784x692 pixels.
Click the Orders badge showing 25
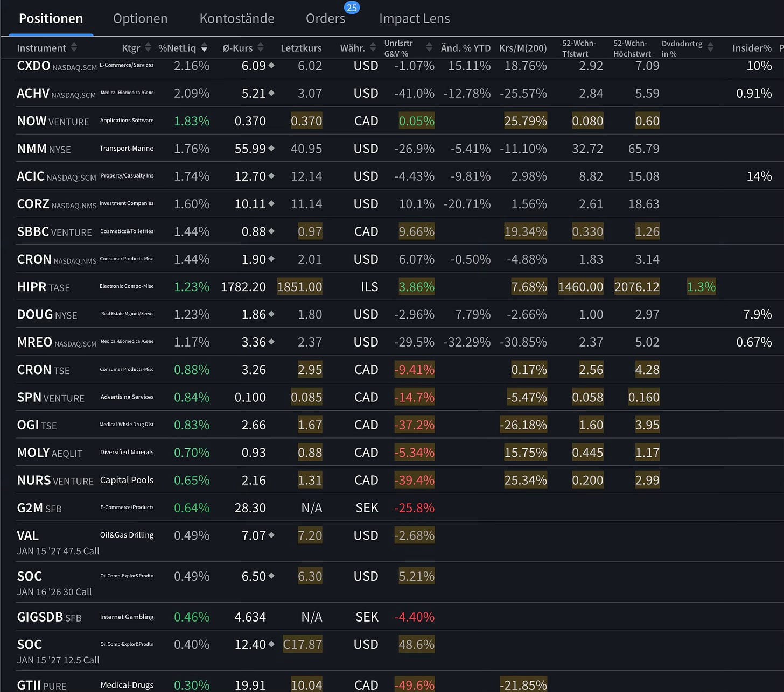click(352, 8)
